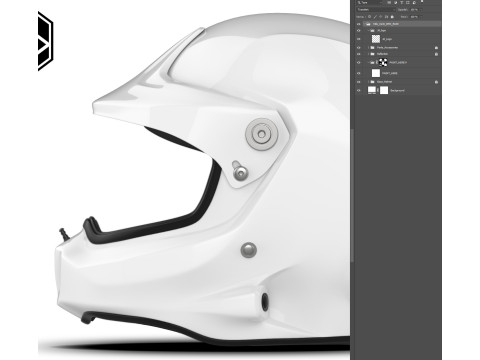Open the blend mode dropdown
The width and height of the screenshot is (480, 360).
(376, 10)
